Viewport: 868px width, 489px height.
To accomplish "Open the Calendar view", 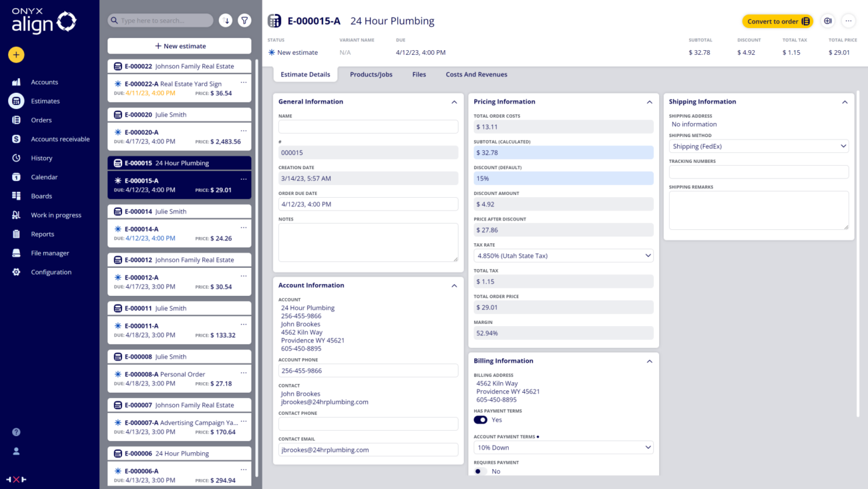I will (44, 177).
